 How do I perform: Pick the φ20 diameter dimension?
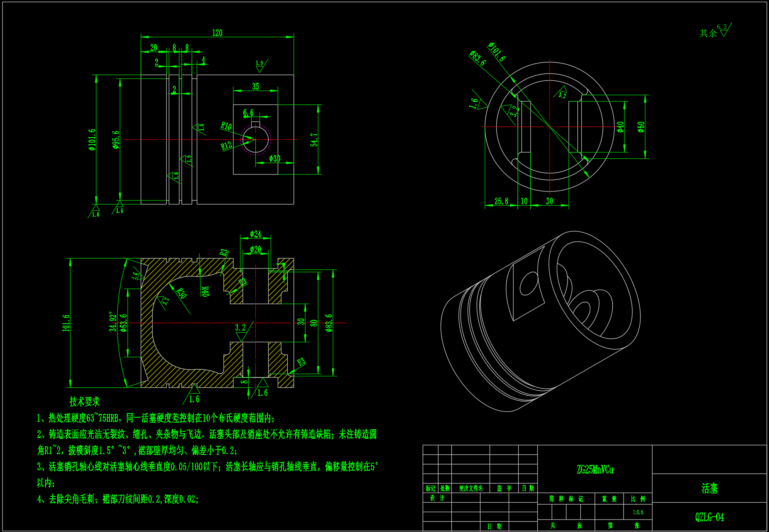coord(255,249)
